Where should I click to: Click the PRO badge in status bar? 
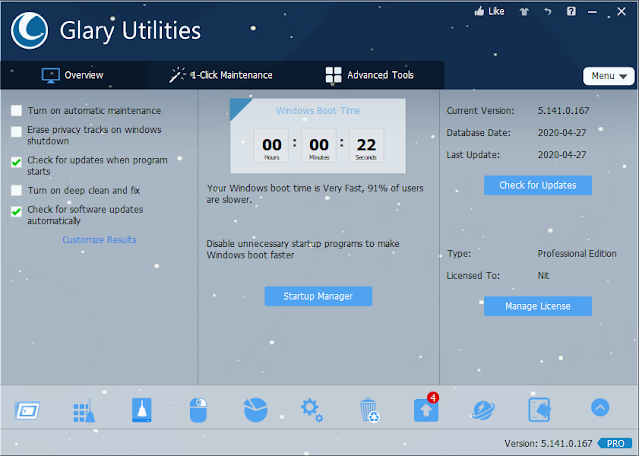coord(615,443)
